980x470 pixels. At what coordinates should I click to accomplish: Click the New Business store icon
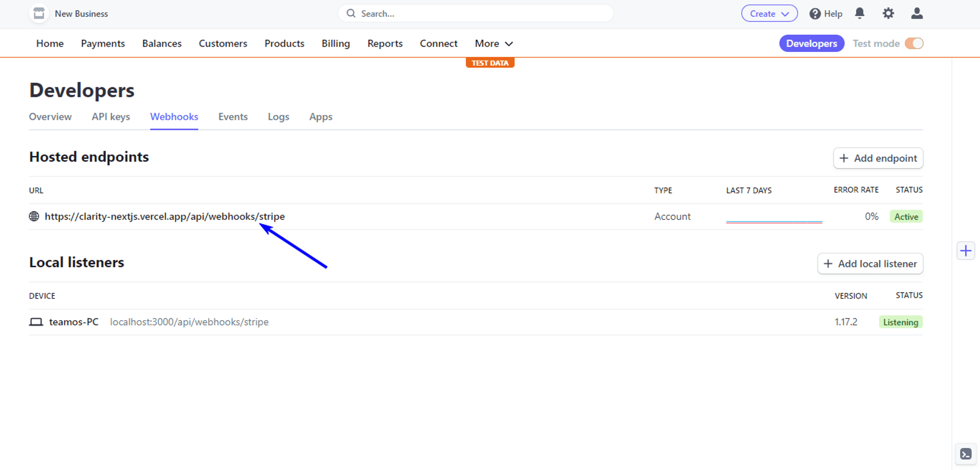tap(39, 14)
